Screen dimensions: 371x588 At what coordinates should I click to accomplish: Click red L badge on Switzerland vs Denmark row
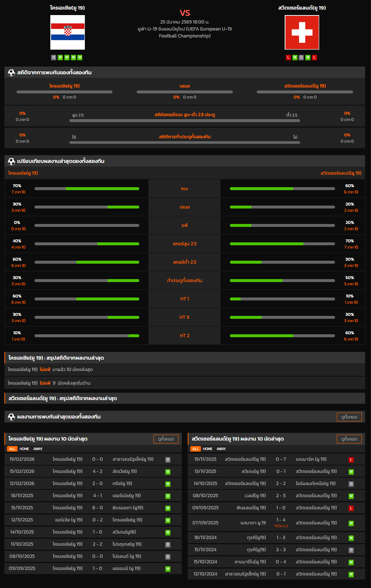click(x=351, y=460)
